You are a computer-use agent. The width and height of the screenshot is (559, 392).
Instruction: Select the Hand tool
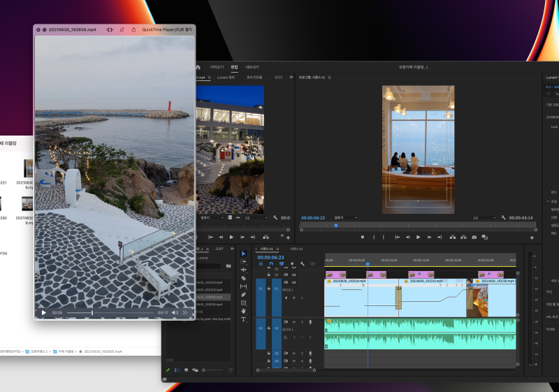244,311
